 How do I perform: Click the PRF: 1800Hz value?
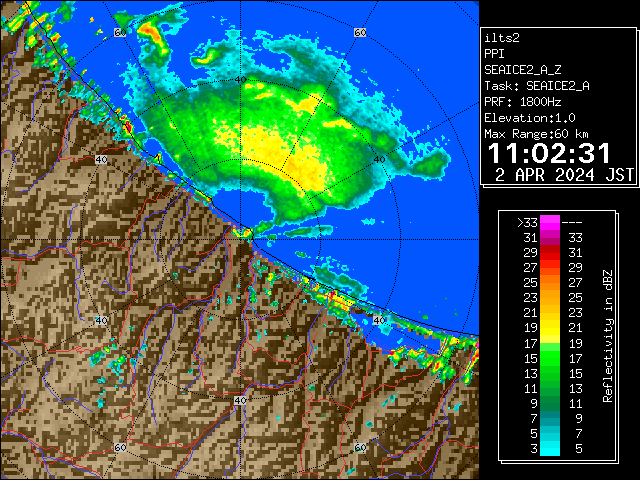522,102
